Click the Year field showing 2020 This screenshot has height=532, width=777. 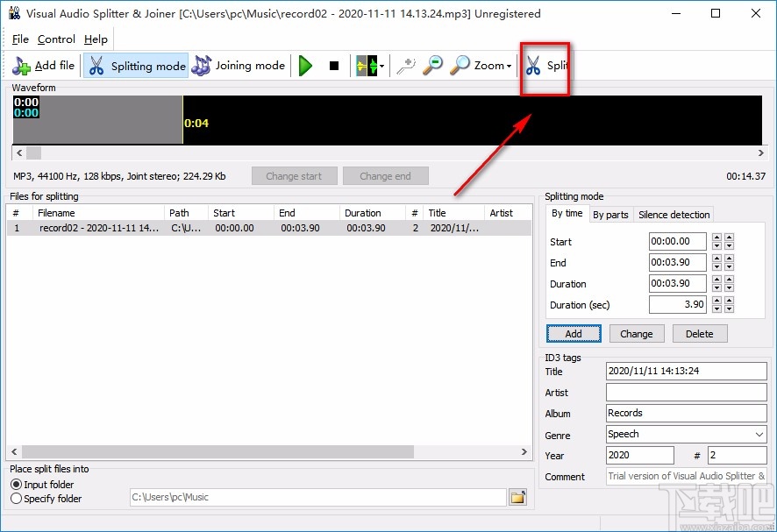pyautogui.click(x=639, y=455)
